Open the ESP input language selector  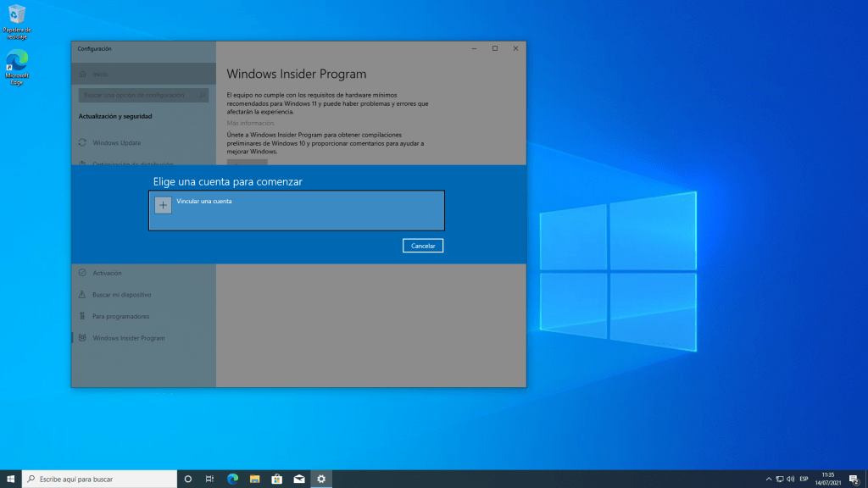(804, 479)
